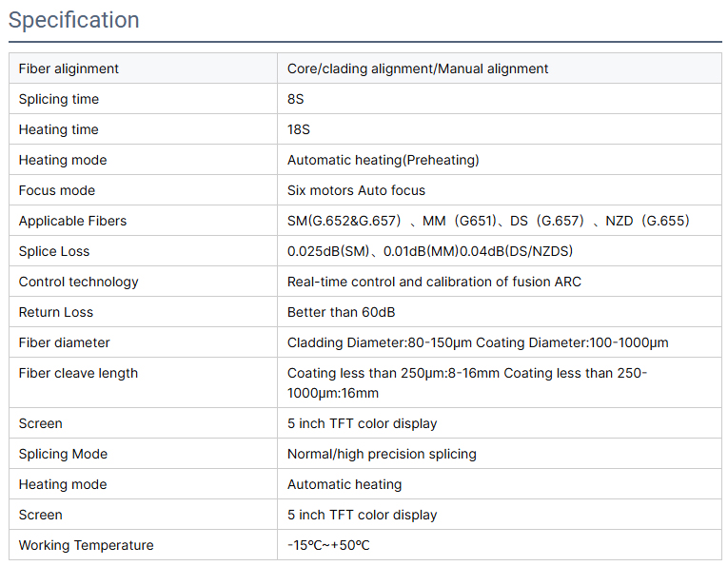This screenshot has width=728, height=566.
Task: Click the Six motors Auto focus text
Action: coord(356,190)
